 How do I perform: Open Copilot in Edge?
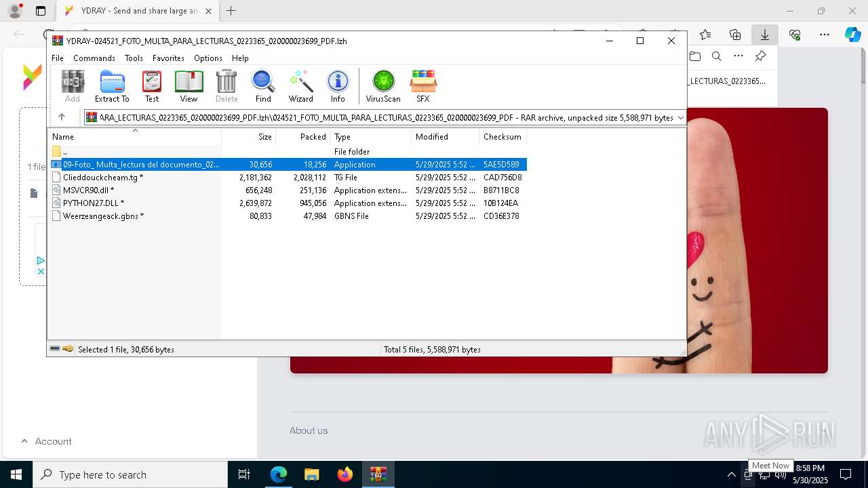coord(853,35)
